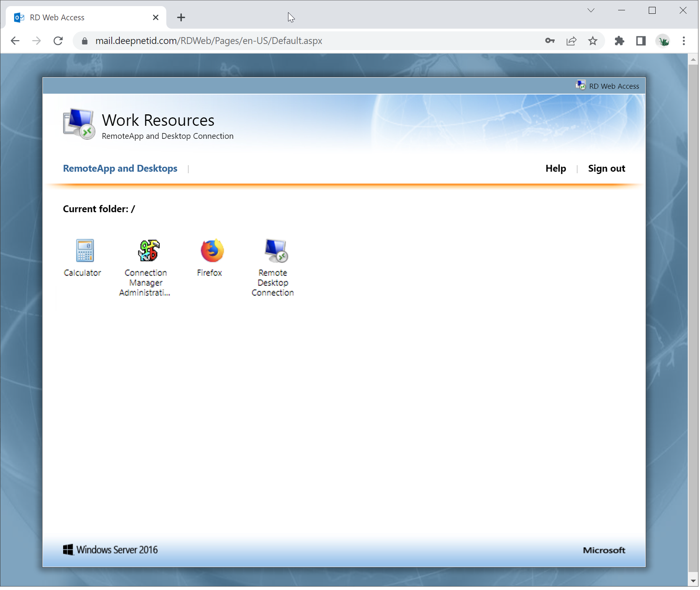This screenshot has height=590, width=700.
Task: Click the browser back arrow
Action: tap(15, 41)
